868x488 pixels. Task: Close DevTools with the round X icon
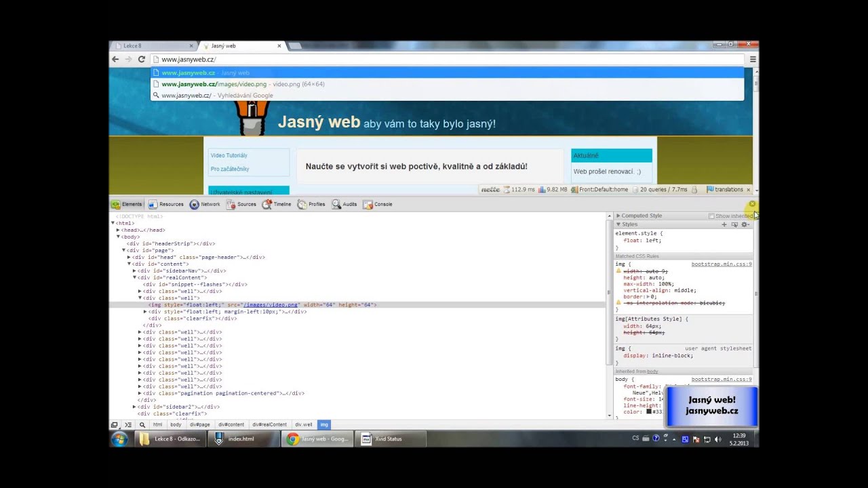click(x=752, y=204)
